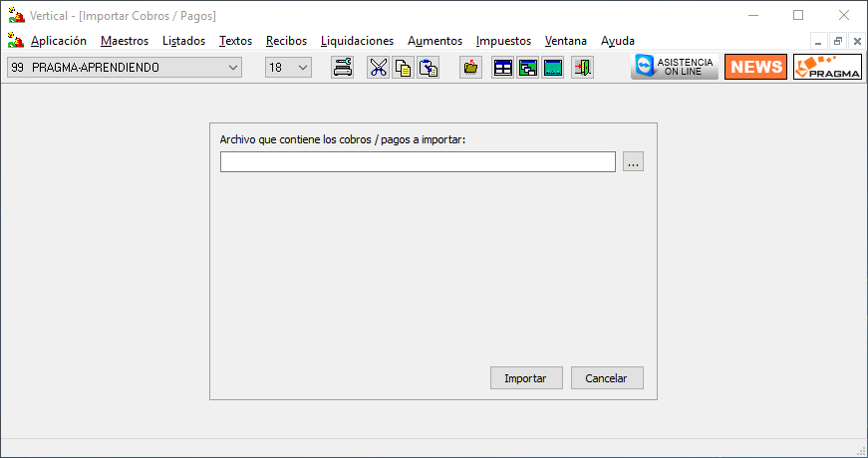Open the Maestros menu
The image size is (868, 458).
pos(125,41)
